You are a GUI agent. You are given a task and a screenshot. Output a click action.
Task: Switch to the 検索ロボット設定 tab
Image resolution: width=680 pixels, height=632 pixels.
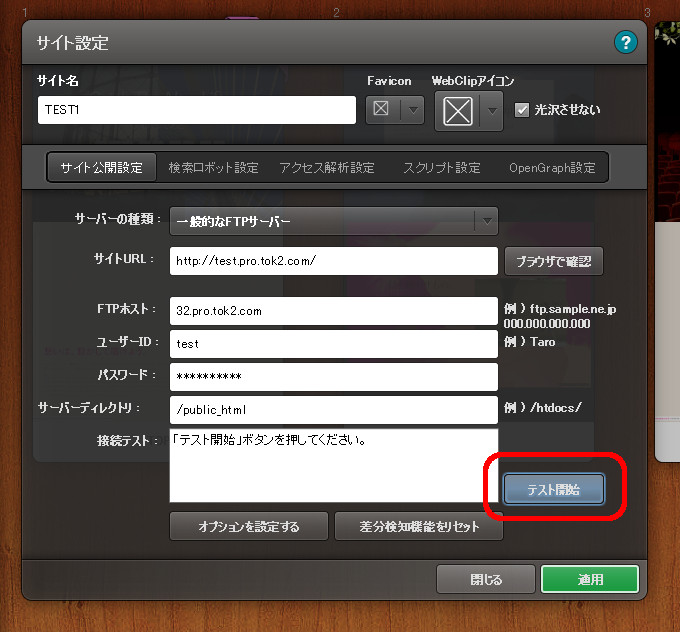214,168
